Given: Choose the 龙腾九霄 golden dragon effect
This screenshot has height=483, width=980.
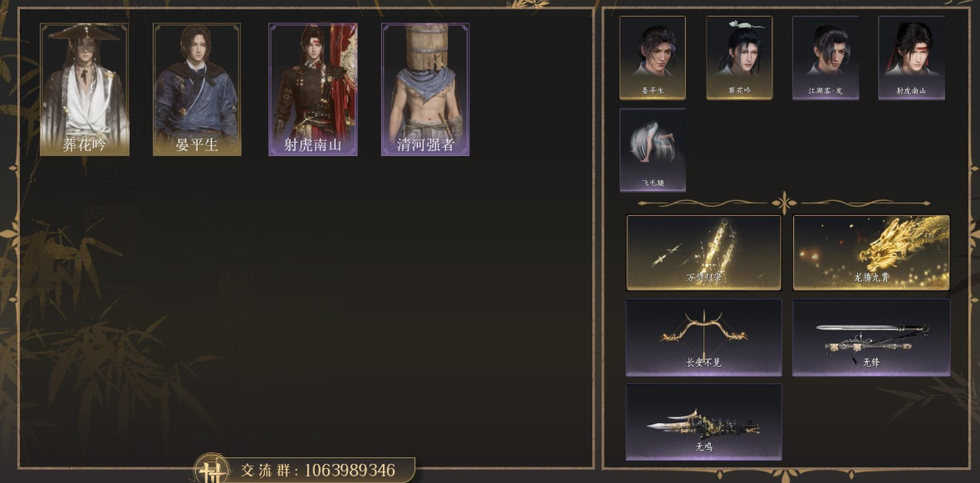Looking at the screenshot, I should point(871,252).
